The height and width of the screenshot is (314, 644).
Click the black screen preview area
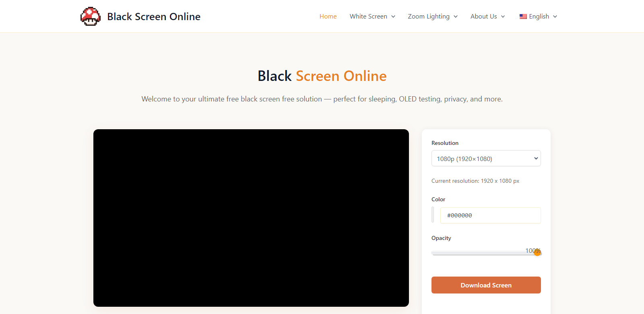(x=251, y=218)
